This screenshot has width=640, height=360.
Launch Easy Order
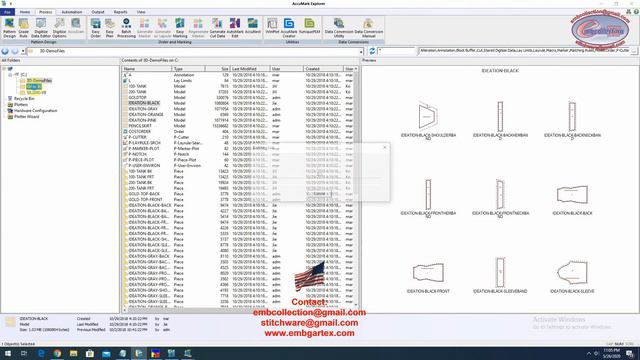coord(96,28)
